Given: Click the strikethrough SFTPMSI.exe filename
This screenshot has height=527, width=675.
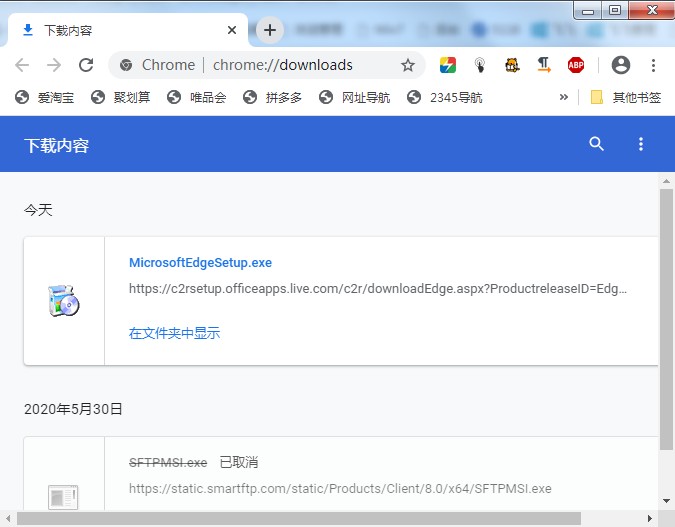Looking at the screenshot, I should point(168,463).
